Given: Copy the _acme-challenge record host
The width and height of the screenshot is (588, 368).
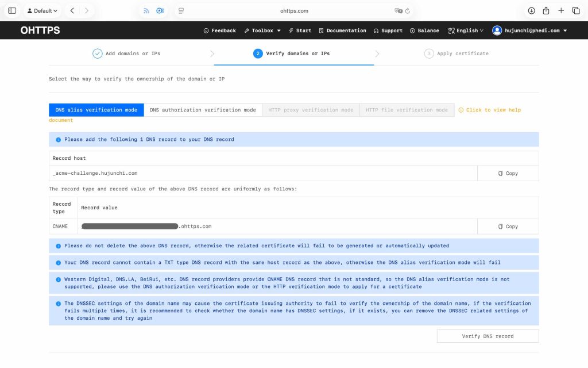Looking at the screenshot, I should point(508,173).
